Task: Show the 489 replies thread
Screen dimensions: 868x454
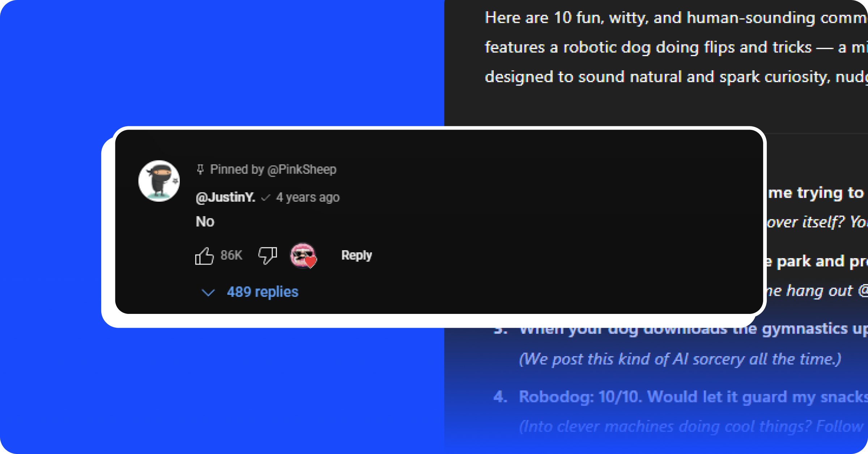Action: (263, 292)
